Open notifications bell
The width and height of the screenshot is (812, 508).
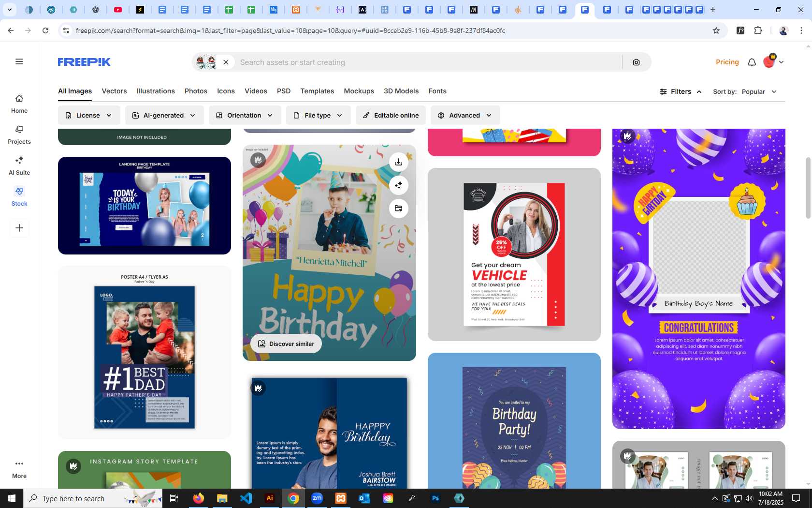[752, 62]
